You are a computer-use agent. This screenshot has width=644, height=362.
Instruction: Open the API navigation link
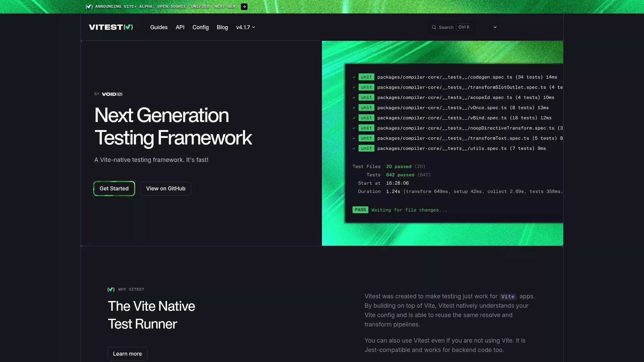pos(180,27)
